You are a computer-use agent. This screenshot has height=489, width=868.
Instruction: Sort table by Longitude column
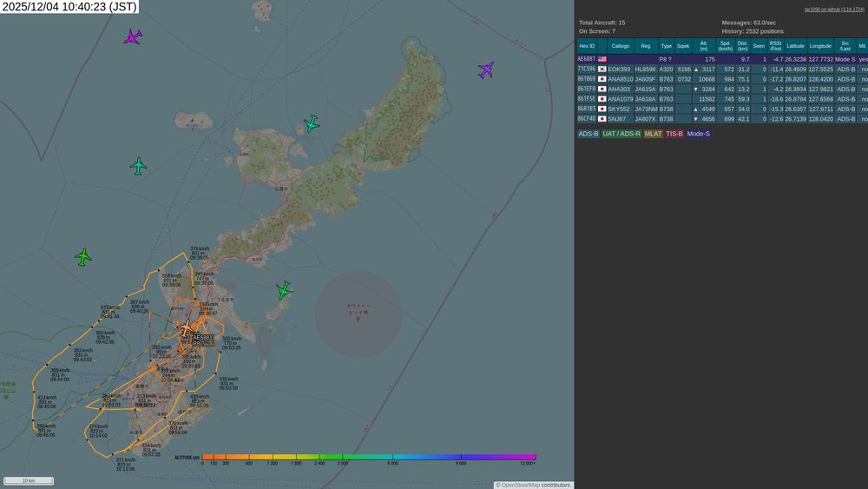coord(820,46)
